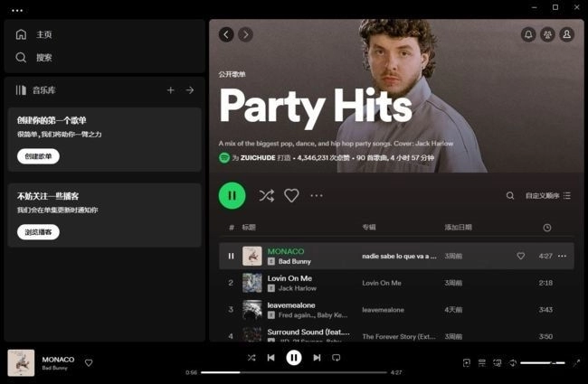
Task: Open artist Bad Bunny in the MONACO row
Action: point(294,261)
